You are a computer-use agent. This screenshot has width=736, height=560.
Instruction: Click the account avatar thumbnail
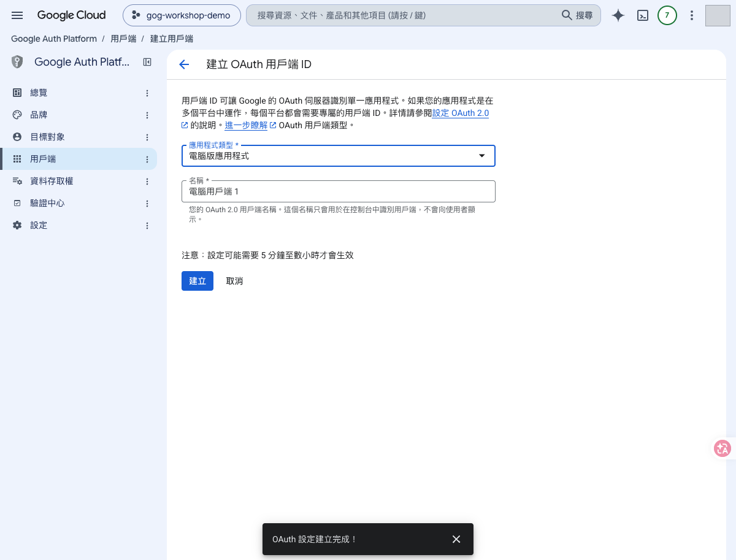point(718,15)
